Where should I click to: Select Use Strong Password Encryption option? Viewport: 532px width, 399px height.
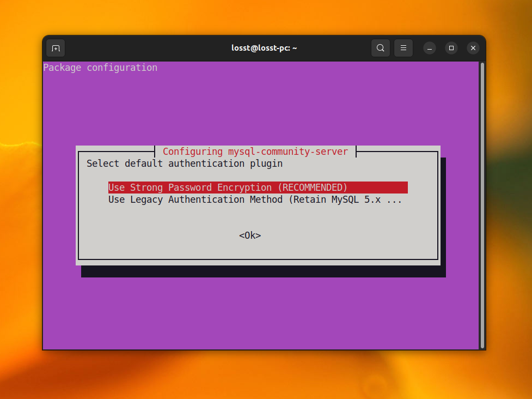coord(258,188)
